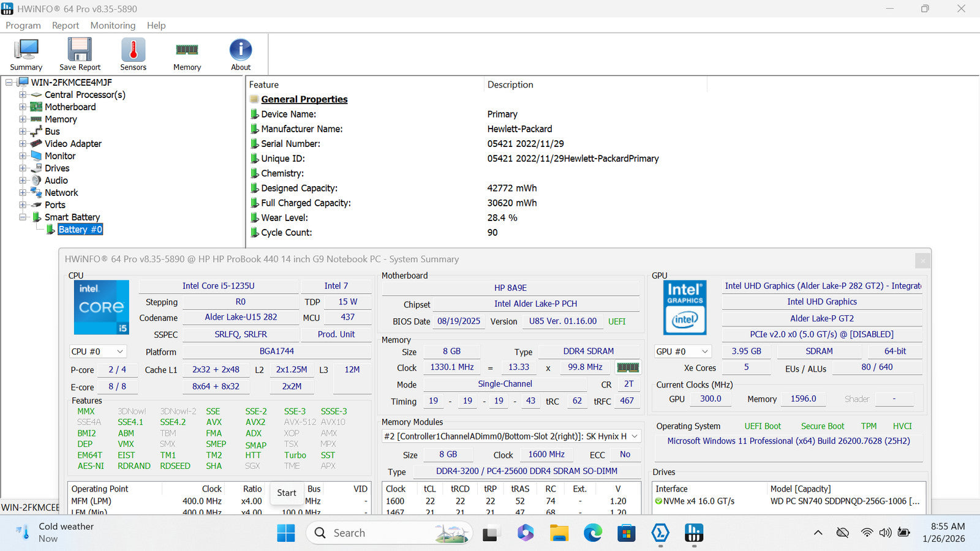Open the Monitoring menu
The width and height of the screenshot is (980, 551).
tap(113, 25)
